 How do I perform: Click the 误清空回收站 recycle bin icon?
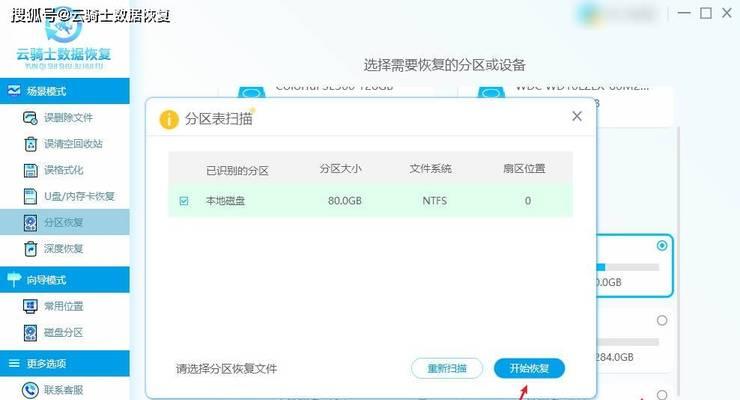pos(30,144)
